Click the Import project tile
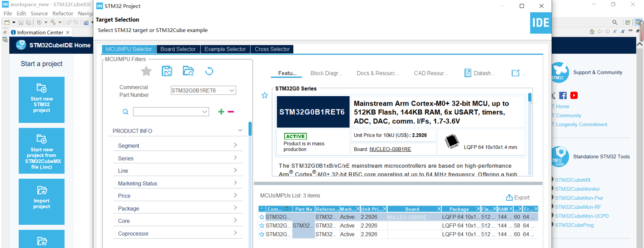Image resolution: width=644 pixels, height=248 pixels. tap(42, 202)
